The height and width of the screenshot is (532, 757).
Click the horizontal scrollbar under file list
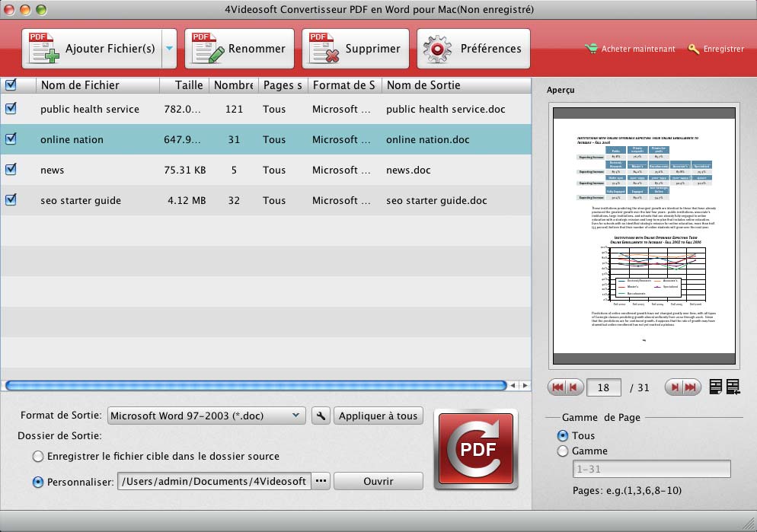(x=255, y=386)
